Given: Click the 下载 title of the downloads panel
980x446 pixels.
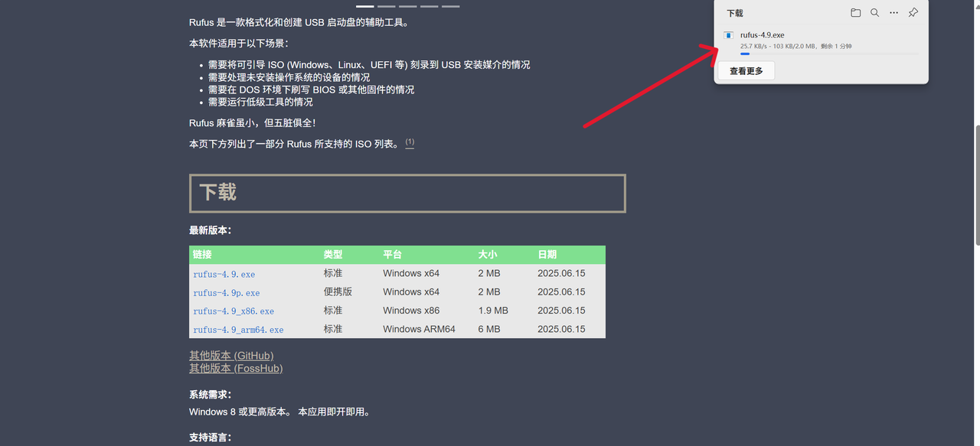Looking at the screenshot, I should point(735,13).
